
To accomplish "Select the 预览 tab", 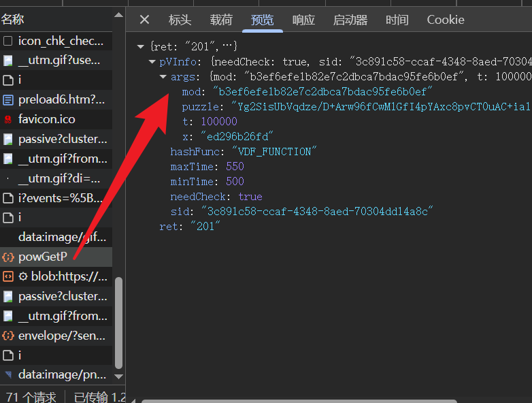I will pos(263,20).
